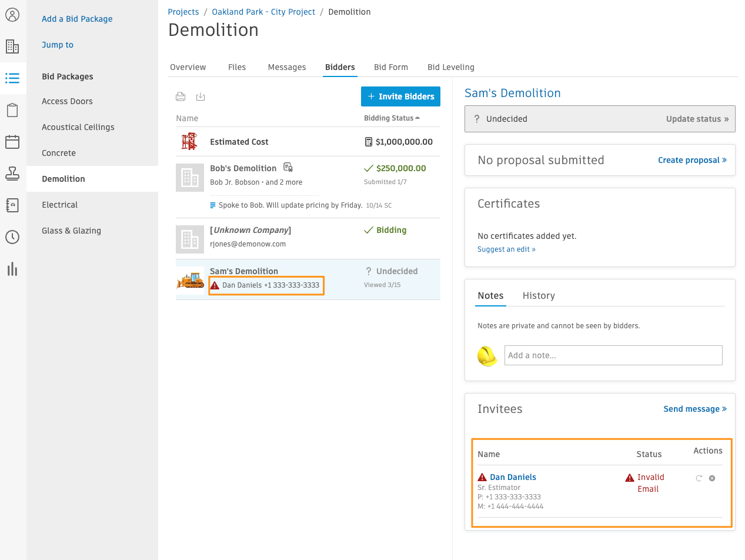The image size is (745, 560).
Task: Resend invite to Dan Daniels
Action: coord(699,478)
